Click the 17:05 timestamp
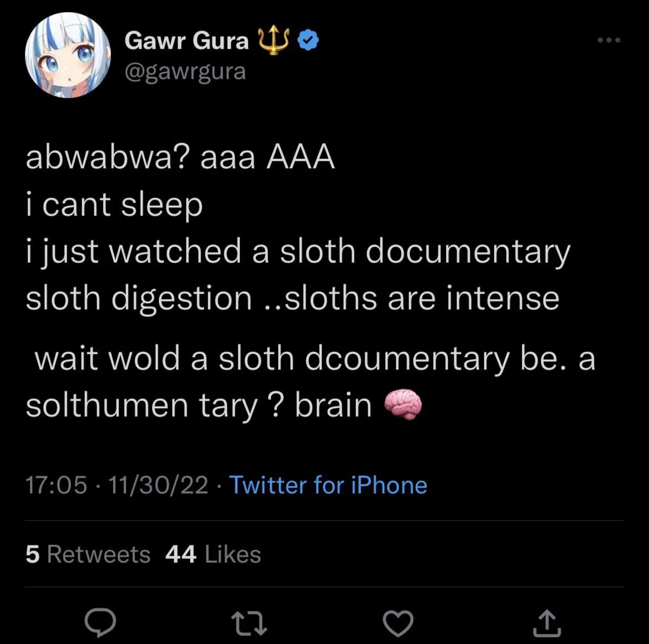The height and width of the screenshot is (644, 649). tap(56, 485)
